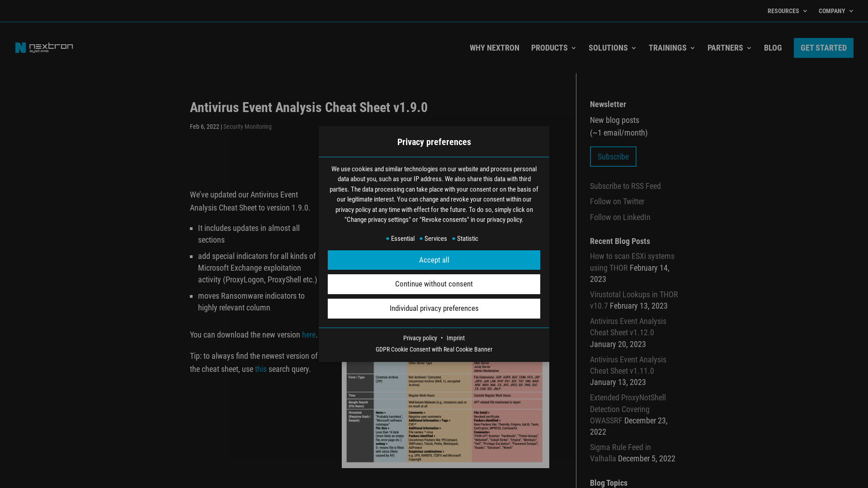This screenshot has width=868, height=488.
Task: Click the Nextron Systems logo
Action: tap(44, 48)
